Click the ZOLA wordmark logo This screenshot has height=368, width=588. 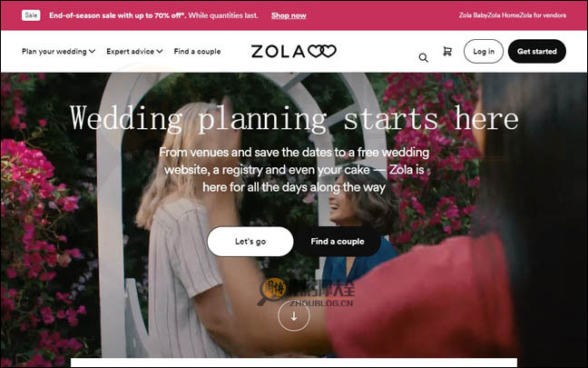tap(278, 52)
